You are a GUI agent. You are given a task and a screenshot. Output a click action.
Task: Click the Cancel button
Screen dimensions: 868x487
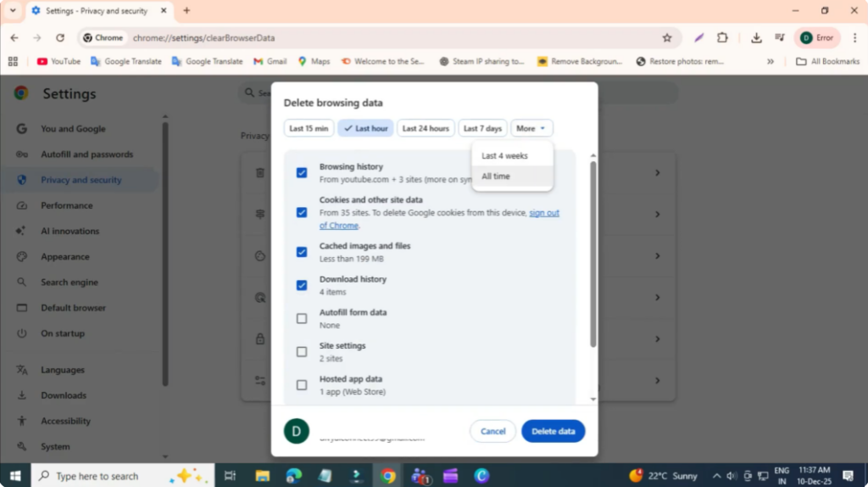coord(492,431)
